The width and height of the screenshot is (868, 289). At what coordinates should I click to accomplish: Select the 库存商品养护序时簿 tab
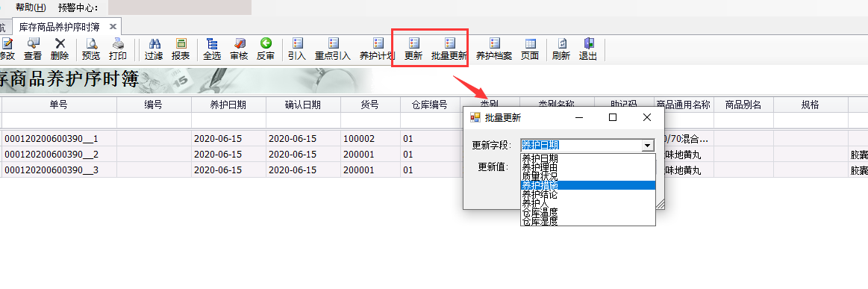point(59,26)
